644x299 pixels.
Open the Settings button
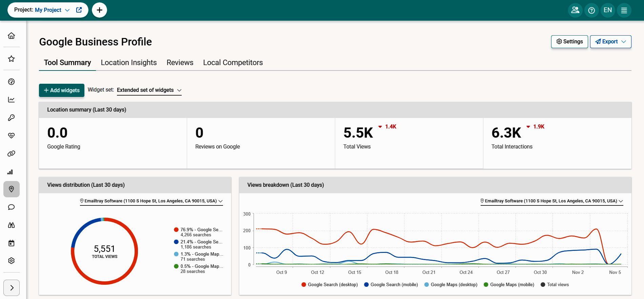569,42
